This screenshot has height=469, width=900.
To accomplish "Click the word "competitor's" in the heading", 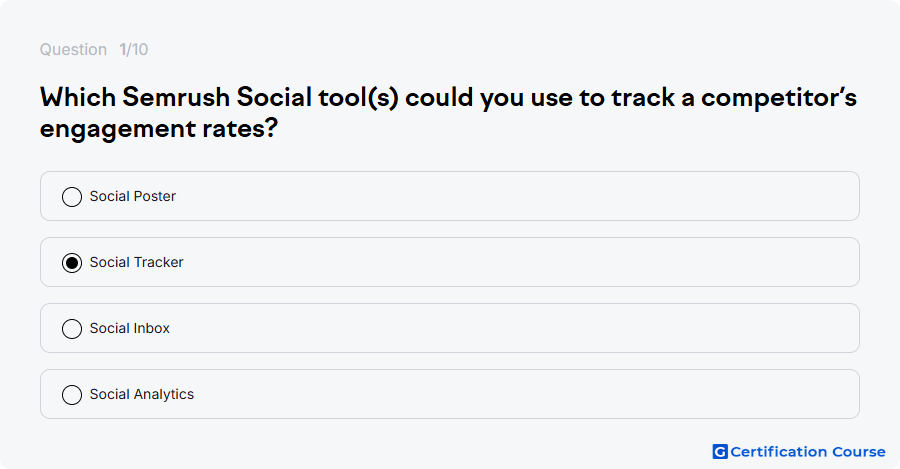I will click(779, 98).
